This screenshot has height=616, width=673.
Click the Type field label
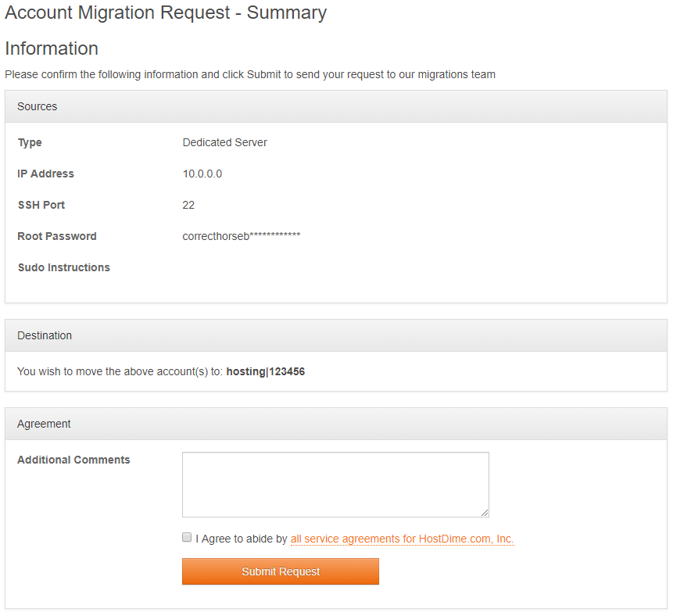pos(29,142)
